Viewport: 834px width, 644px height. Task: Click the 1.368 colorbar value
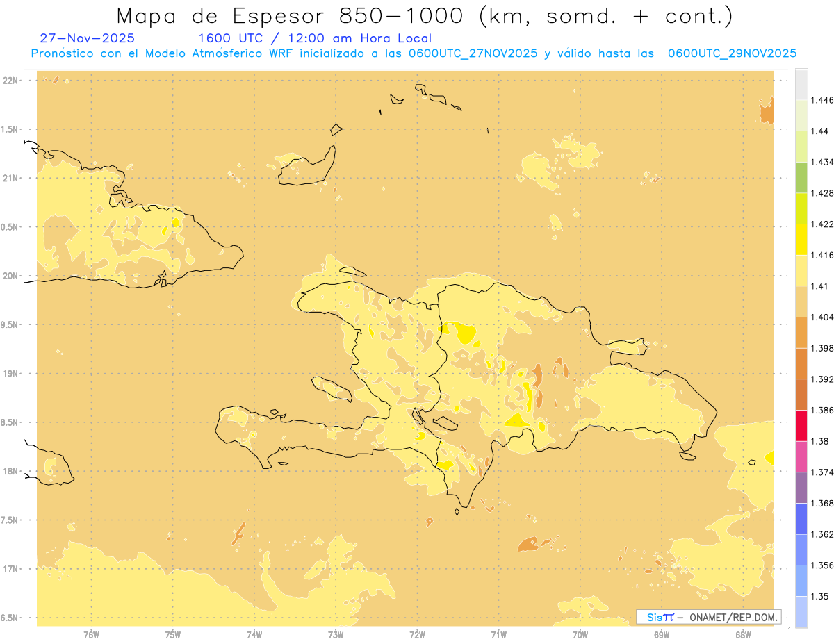(821, 503)
